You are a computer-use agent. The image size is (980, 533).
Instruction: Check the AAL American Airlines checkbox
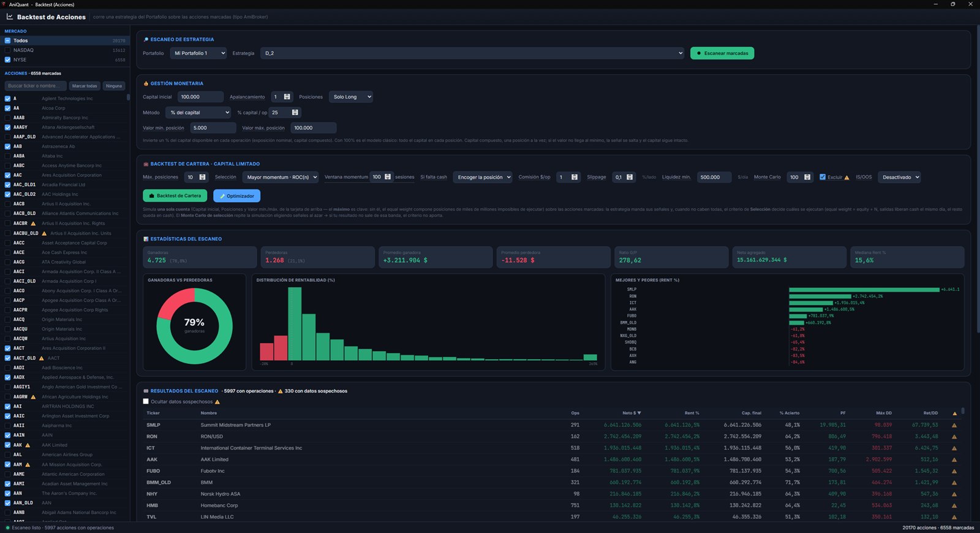pyautogui.click(x=7, y=455)
